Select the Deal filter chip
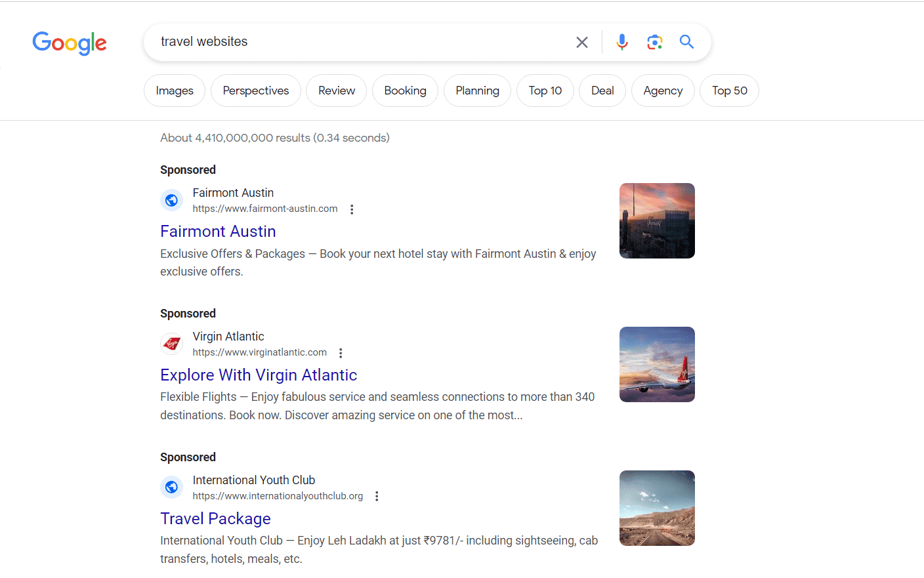The image size is (924, 578). 602,91
